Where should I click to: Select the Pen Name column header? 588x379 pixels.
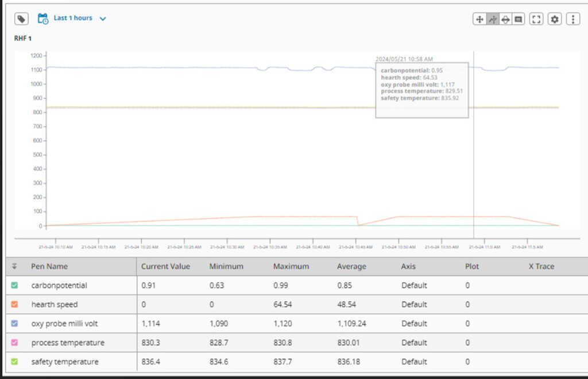pyautogui.click(x=48, y=266)
